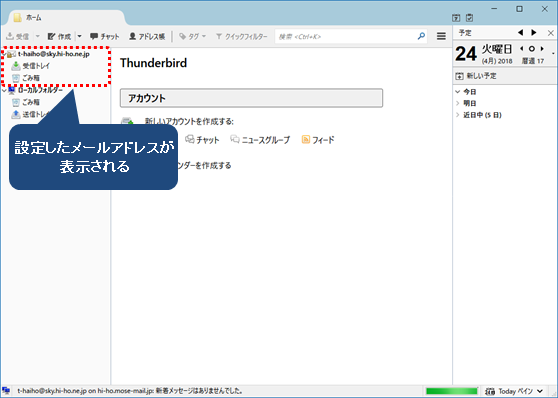This screenshot has height=398, width=558.
Task: Create a ニュースグループ account
Action: 260,140
